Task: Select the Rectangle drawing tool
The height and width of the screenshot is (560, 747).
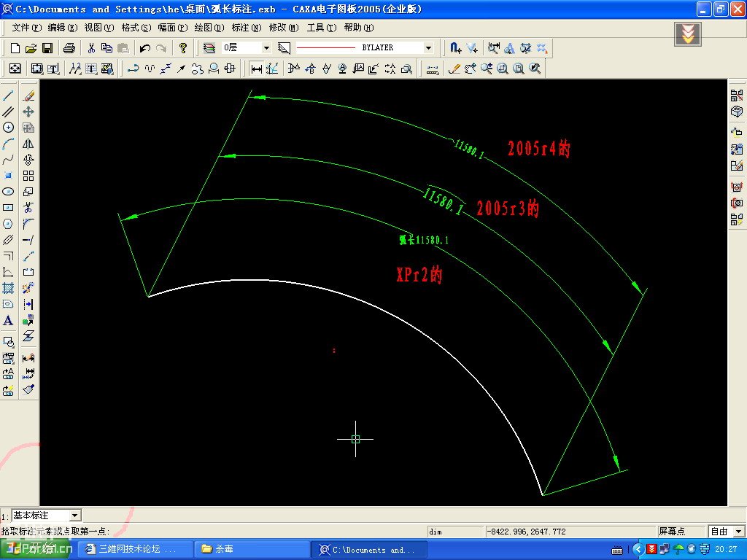Action: pyautogui.click(x=8, y=208)
